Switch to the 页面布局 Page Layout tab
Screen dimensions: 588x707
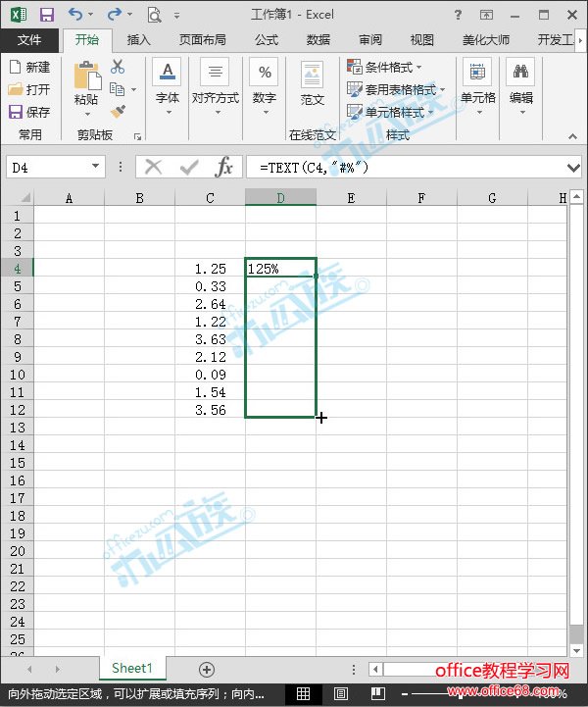pos(203,39)
